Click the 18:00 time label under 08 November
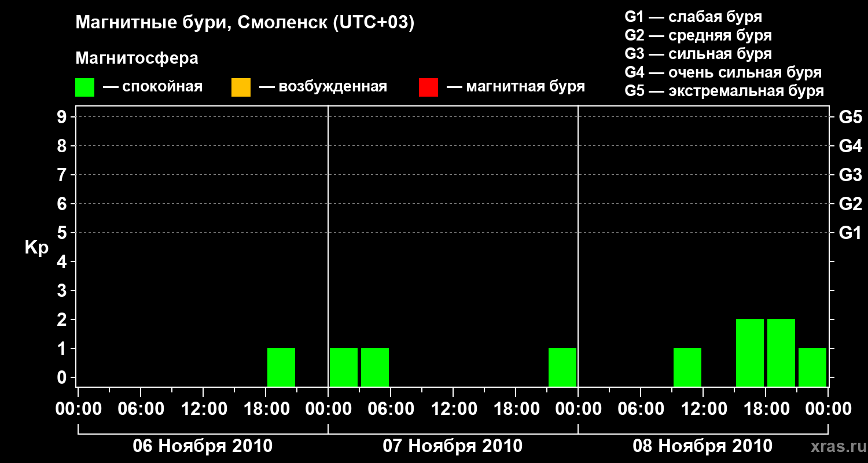 (x=766, y=409)
